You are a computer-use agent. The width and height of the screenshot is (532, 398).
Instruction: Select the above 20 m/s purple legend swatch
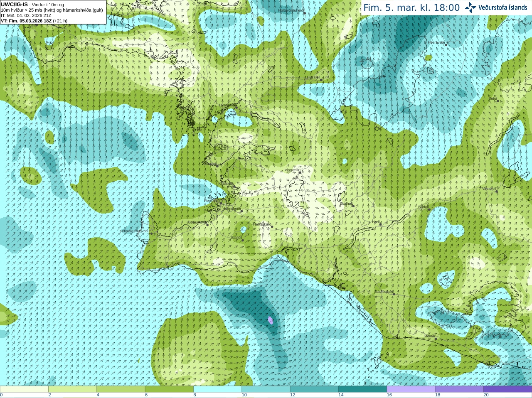pos(507,389)
